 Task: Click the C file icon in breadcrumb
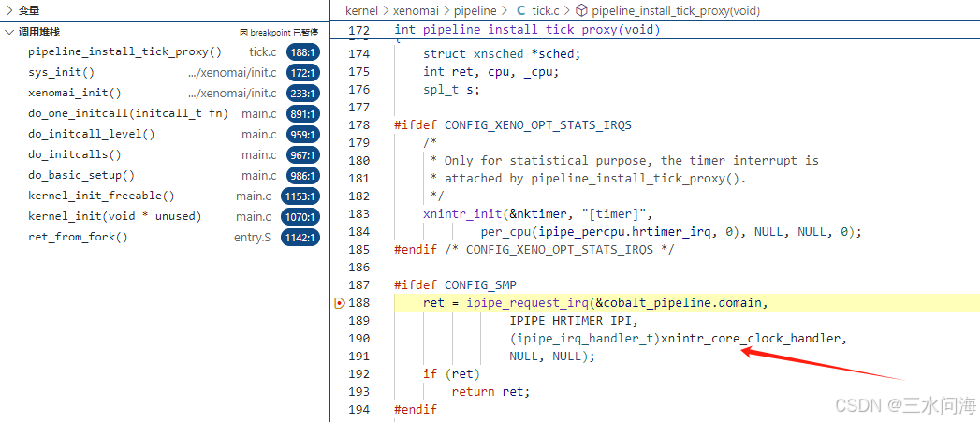tap(520, 10)
